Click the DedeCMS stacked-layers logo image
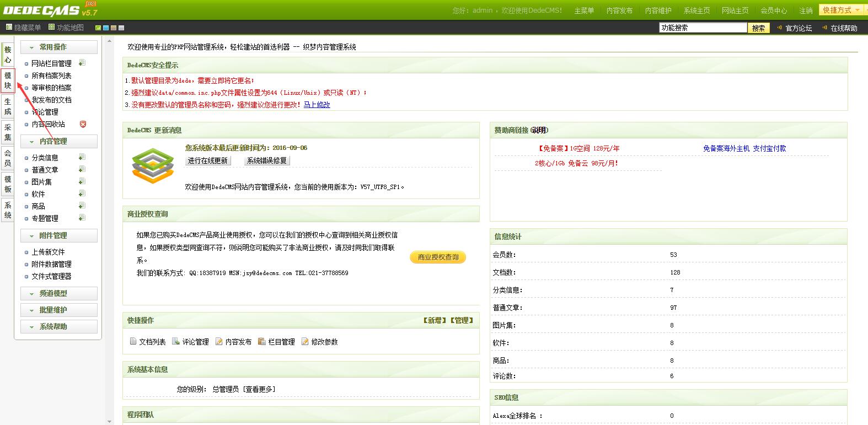The image size is (868, 425). [x=153, y=165]
